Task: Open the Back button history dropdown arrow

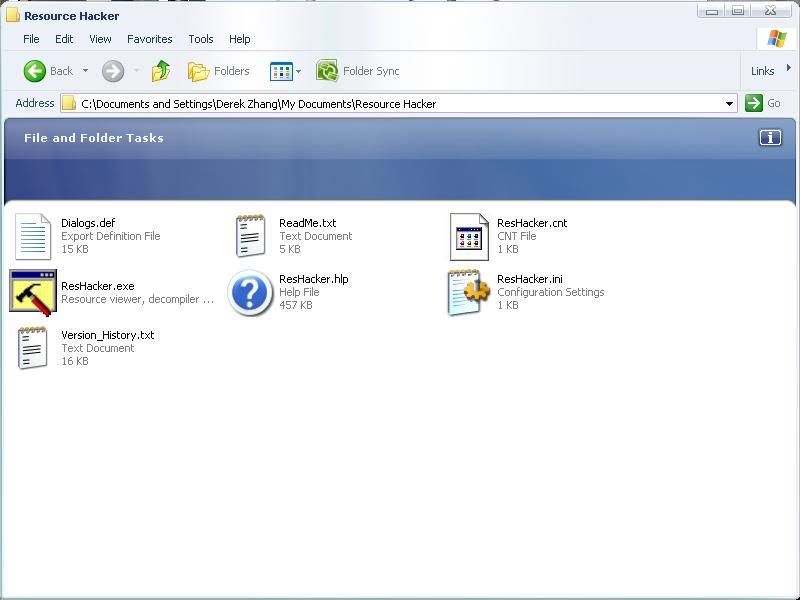Action: tap(85, 71)
